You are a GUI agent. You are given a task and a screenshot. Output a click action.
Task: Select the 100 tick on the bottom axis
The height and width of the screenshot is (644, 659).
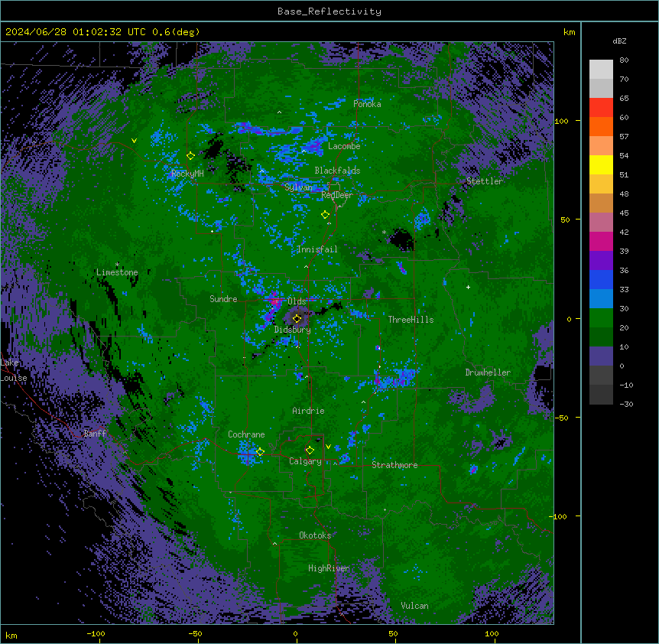click(492, 633)
